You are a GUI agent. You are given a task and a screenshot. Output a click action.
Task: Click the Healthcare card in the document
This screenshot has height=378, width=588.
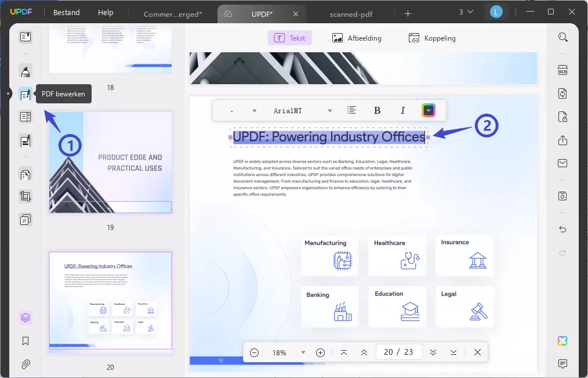[x=397, y=255]
